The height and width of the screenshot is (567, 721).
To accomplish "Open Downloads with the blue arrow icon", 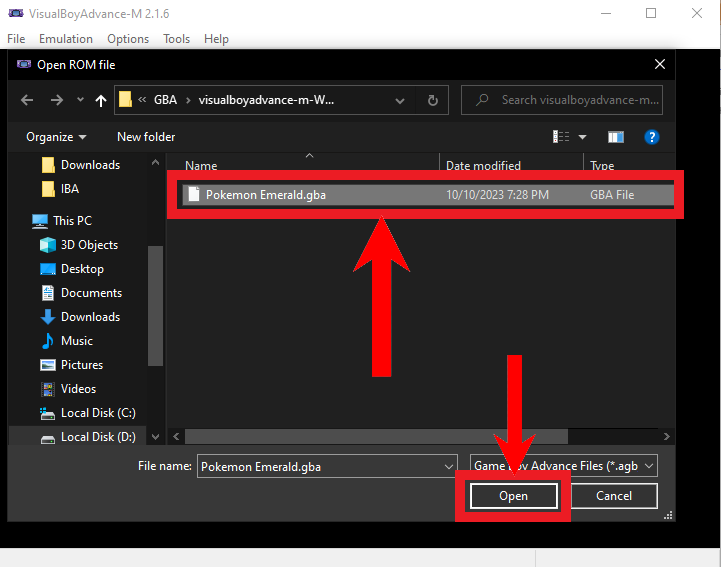I will (80, 317).
